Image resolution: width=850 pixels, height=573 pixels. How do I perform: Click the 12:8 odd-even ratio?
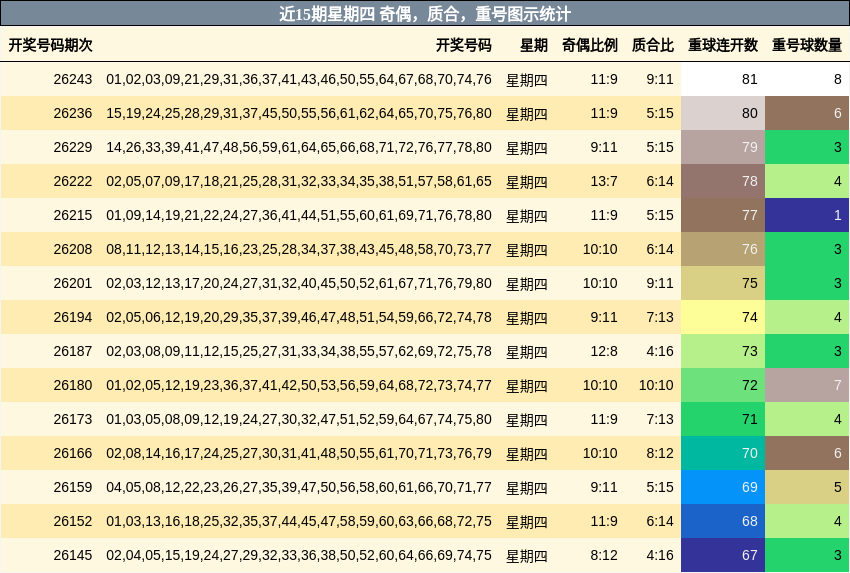(603, 351)
